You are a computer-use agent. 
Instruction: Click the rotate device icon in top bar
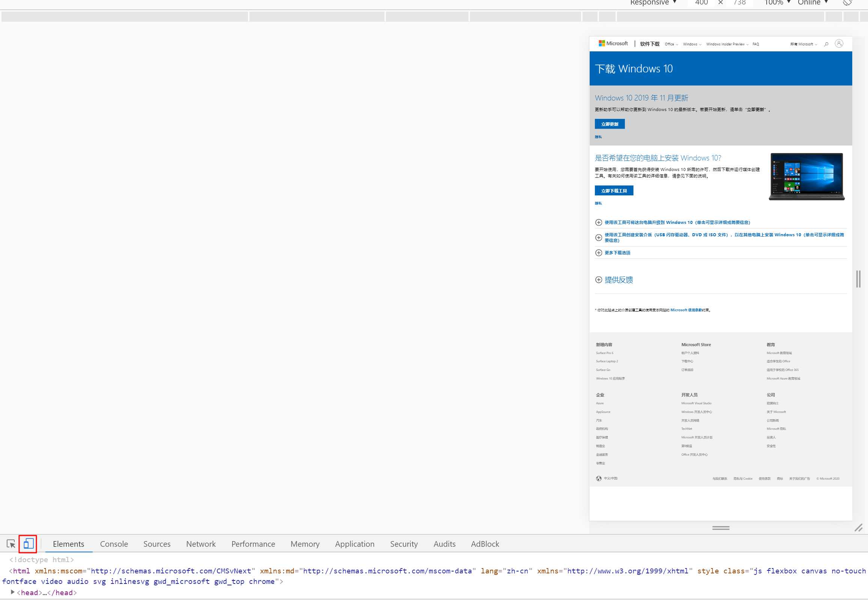click(x=847, y=3)
